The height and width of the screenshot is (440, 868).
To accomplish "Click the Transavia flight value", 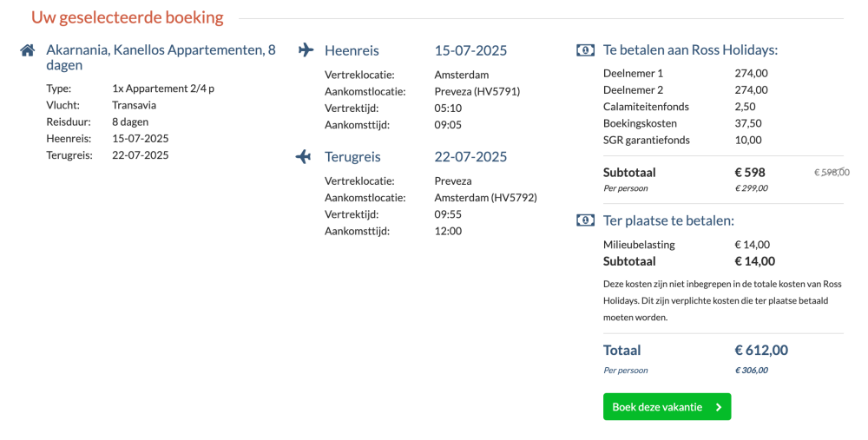I will point(134,105).
